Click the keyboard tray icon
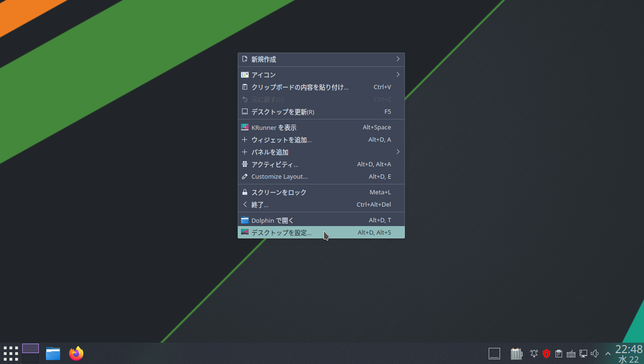The height and width of the screenshot is (364, 644). point(571,354)
